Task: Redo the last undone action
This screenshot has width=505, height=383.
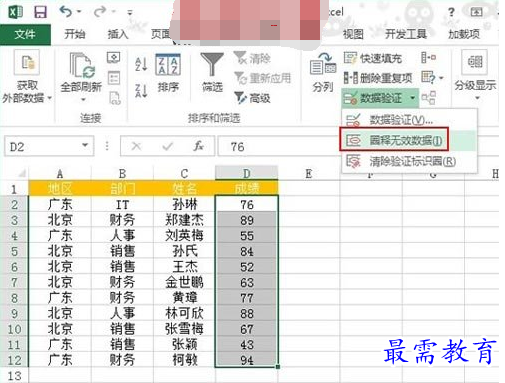Action: (100, 12)
